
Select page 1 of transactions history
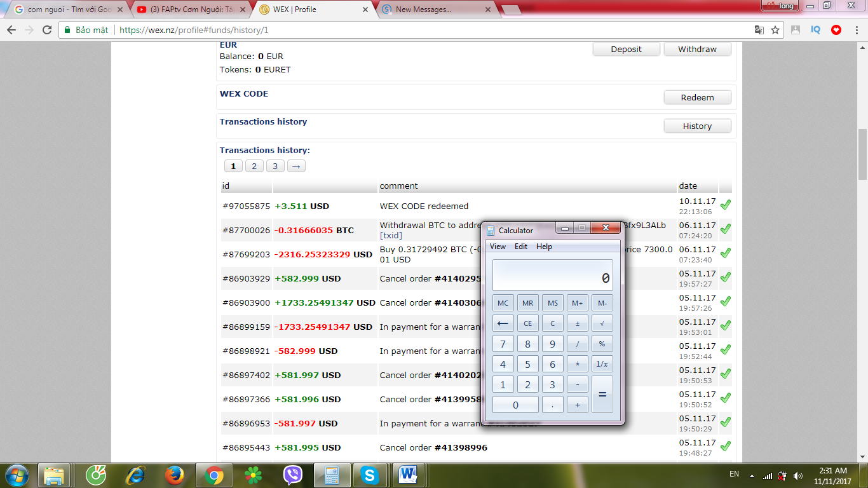tap(233, 166)
